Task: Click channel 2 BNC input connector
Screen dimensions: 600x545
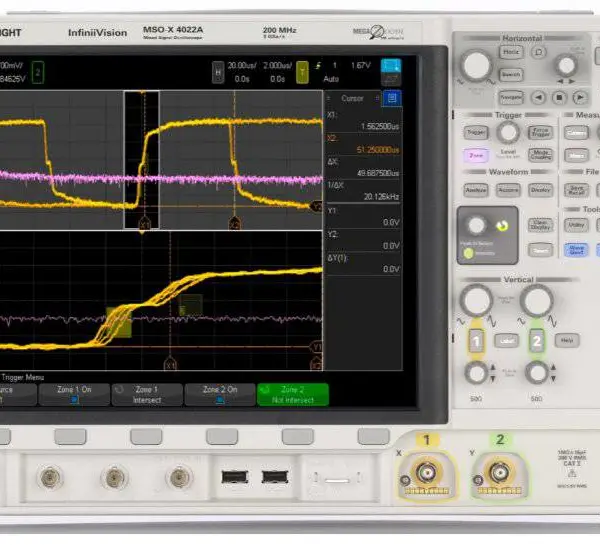Action: (499, 473)
